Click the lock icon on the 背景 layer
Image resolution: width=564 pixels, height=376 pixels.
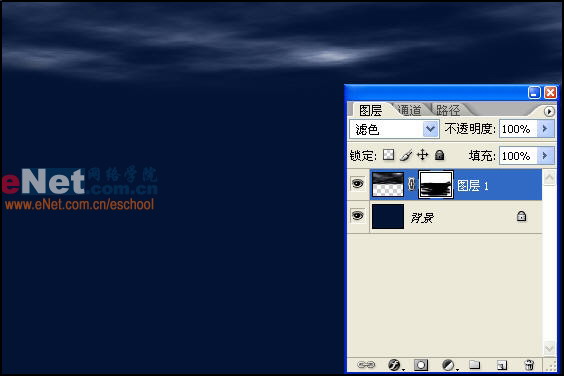(521, 216)
